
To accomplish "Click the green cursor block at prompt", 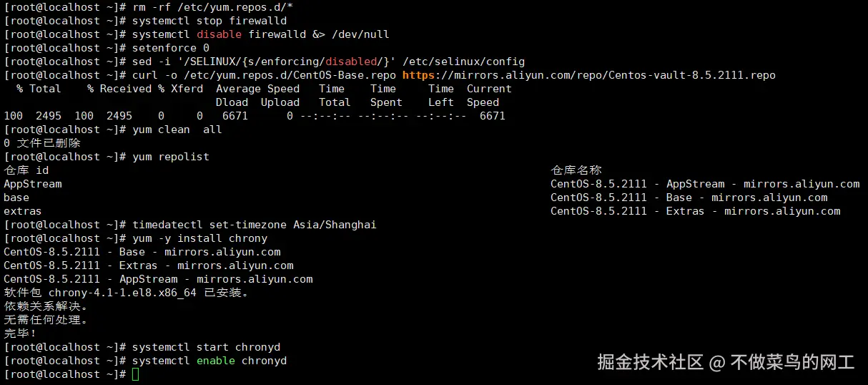I will coord(136,374).
